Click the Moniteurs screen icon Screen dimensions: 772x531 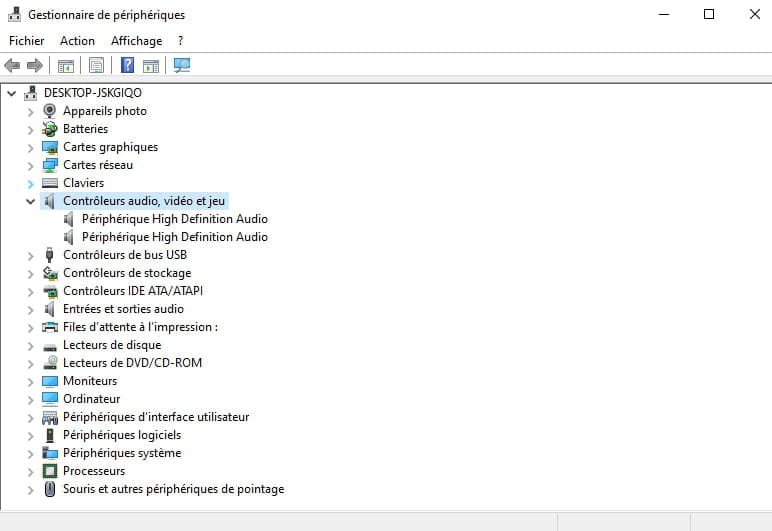click(x=50, y=381)
